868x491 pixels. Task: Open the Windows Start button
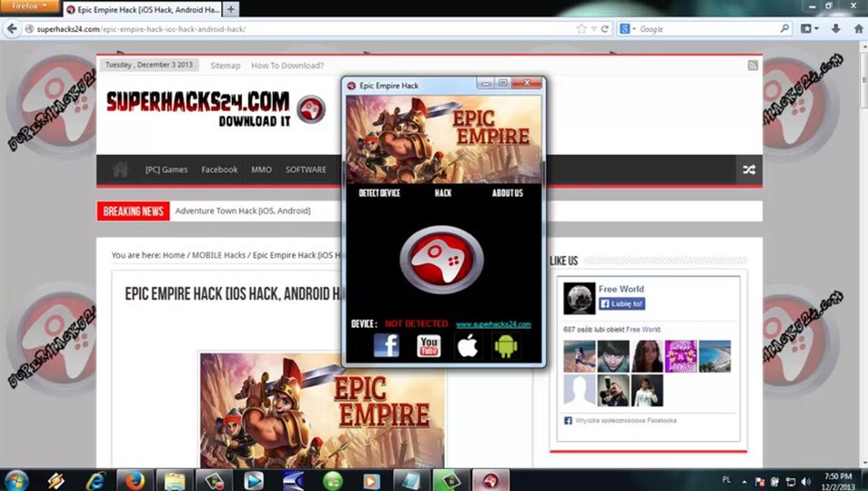[x=16, y=480]
